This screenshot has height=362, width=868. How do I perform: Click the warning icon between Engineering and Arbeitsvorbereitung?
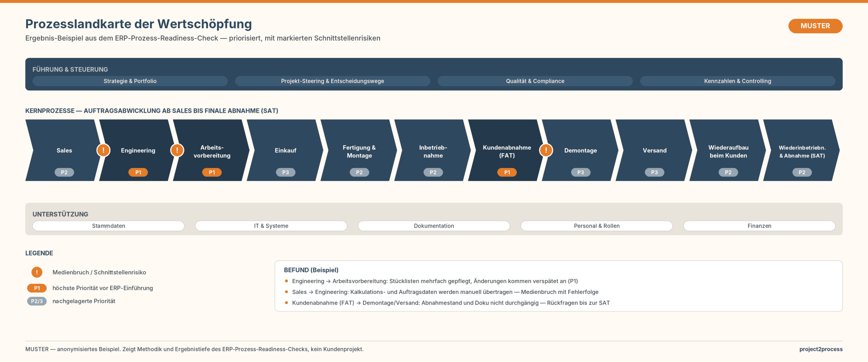point(177,150)
